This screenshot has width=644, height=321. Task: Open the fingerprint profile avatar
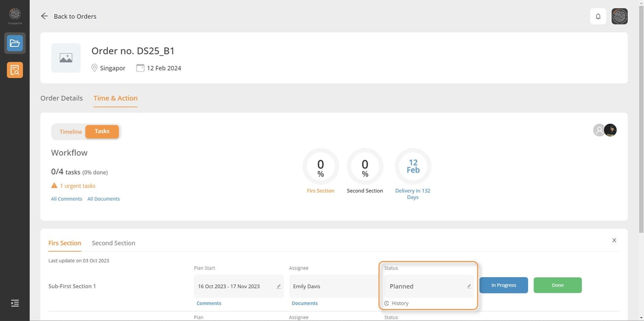tap(619, 17)
